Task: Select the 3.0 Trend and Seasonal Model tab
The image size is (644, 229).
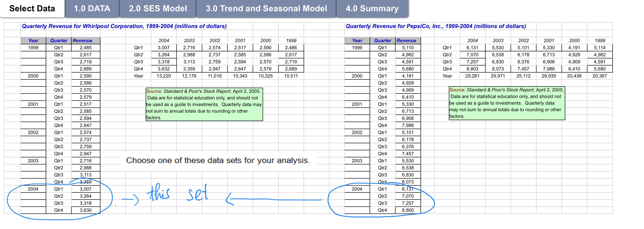Action: click(266, 8)
